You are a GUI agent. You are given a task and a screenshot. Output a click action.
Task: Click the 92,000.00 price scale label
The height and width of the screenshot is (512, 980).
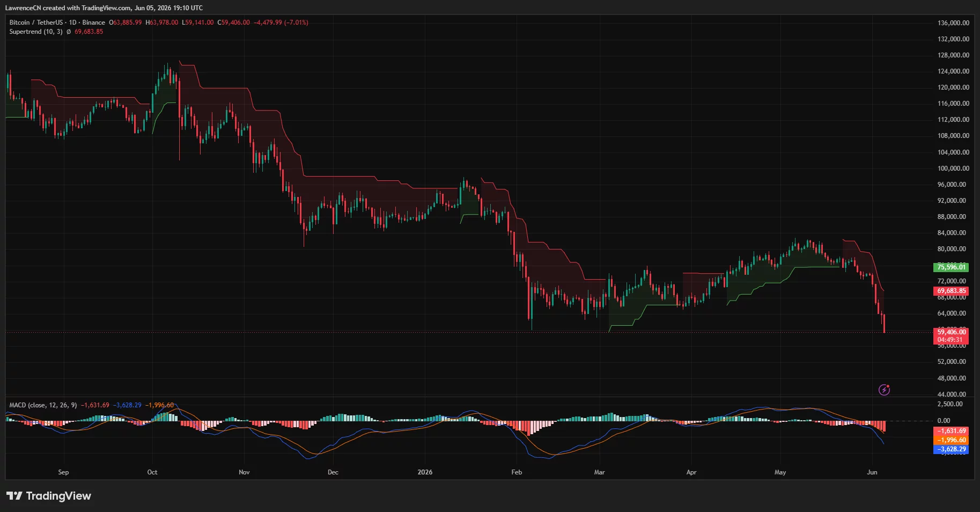click(952, 201)
